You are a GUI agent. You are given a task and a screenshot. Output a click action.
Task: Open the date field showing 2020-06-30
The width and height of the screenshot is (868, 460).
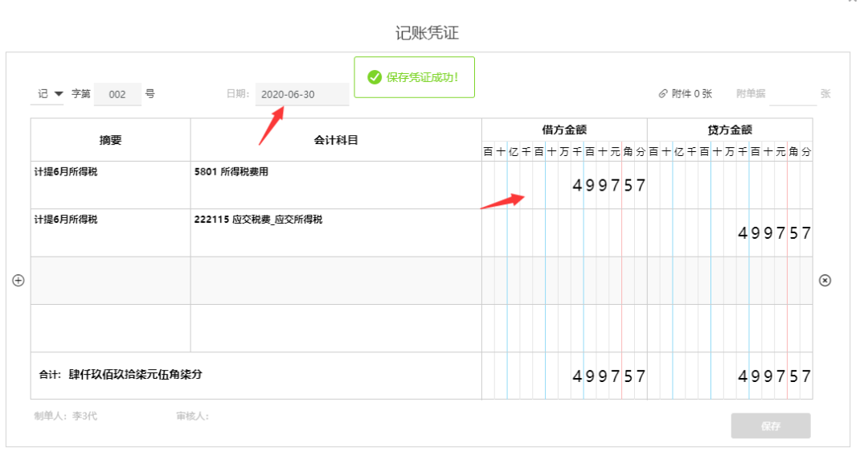pos(302,94)
